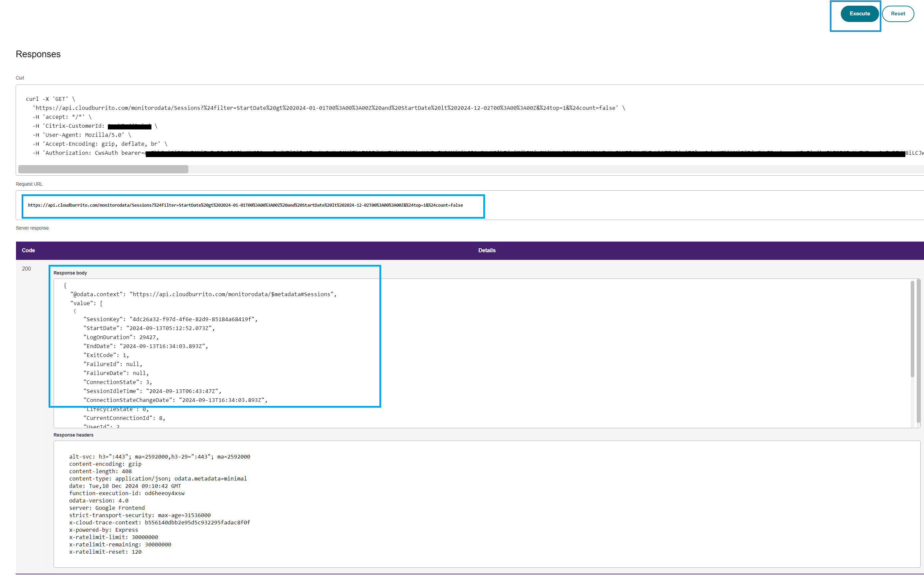Click the 200 status code
This screenshot has height=575, width=924.
(x=26, y=269)
